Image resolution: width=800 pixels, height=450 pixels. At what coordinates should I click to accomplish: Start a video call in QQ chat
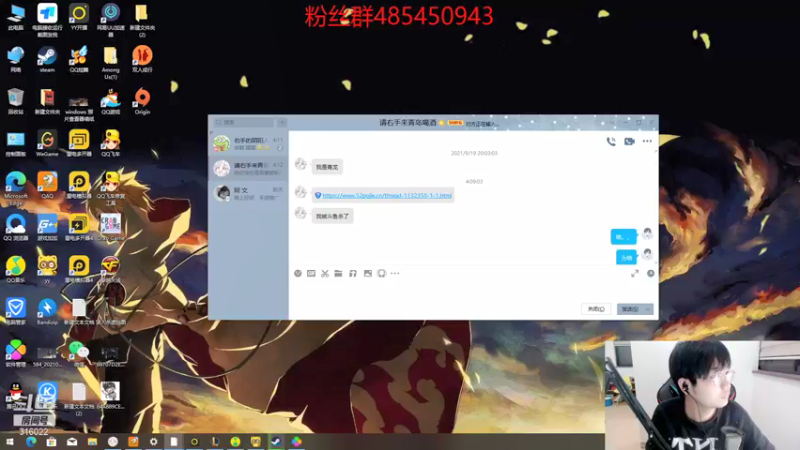629,142
